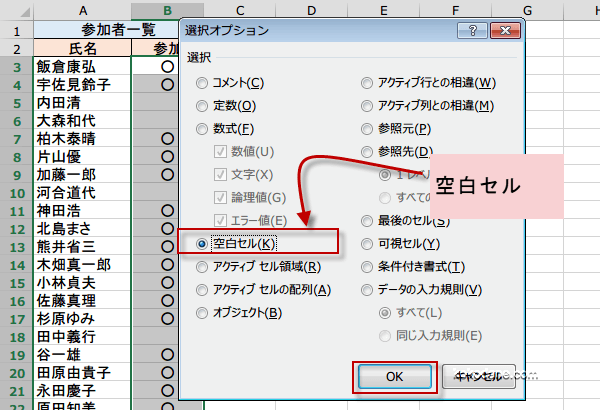Click the cell 杉原ゆみ
Image resolution: width=600 pixels, height=410 pixels.
coord(82,319)
